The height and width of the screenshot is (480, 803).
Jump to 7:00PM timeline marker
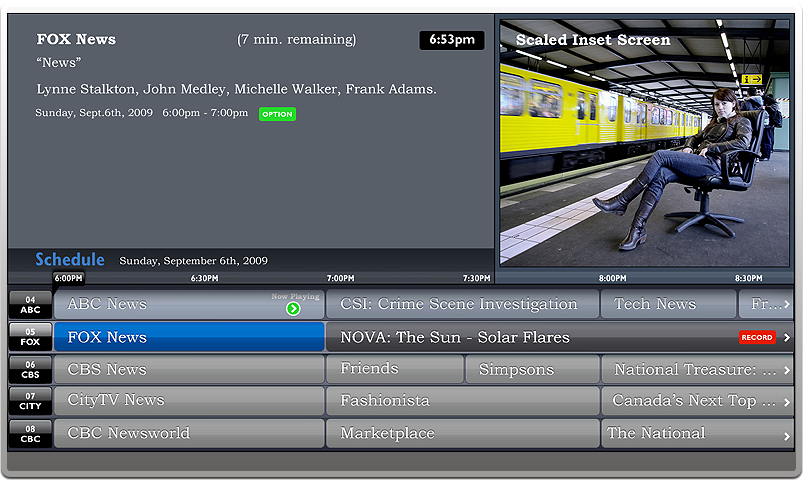point(341,278)
